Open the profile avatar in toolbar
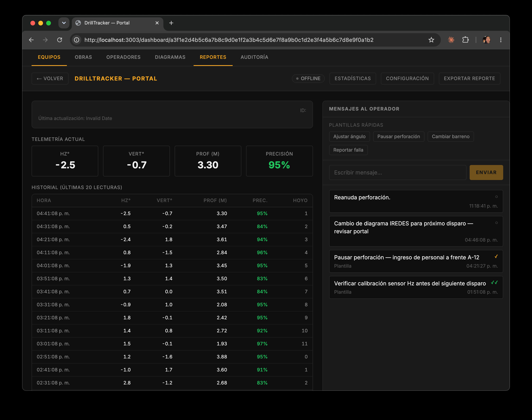532x420 pixels. 487,40
